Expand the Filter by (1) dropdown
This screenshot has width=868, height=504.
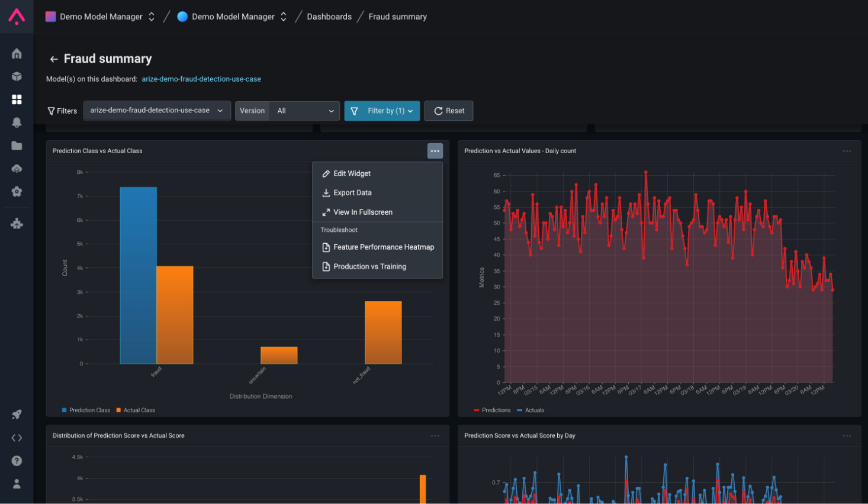[x=382, y=111]
